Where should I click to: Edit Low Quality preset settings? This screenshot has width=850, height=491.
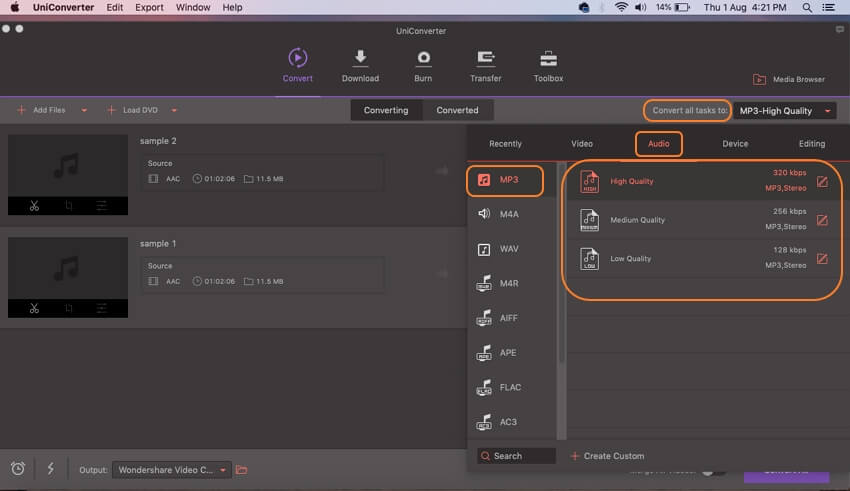click(x=822, y=259)
